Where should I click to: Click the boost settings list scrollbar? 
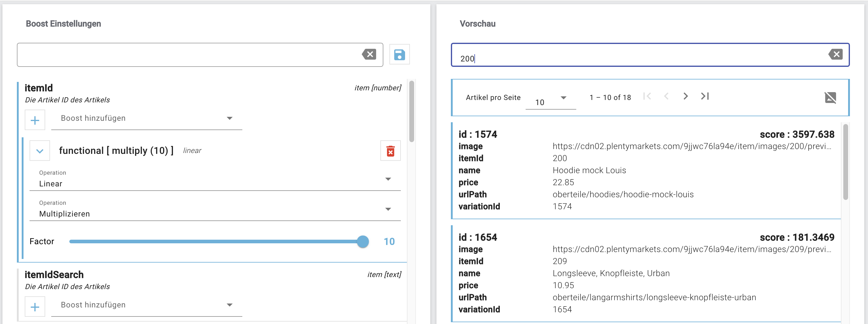[411, 111]
